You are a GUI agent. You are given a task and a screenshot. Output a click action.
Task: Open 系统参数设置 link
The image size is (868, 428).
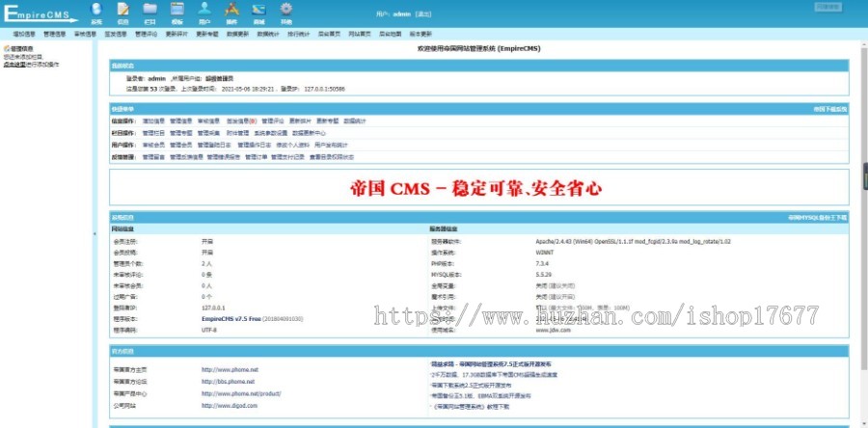(271, 133)
